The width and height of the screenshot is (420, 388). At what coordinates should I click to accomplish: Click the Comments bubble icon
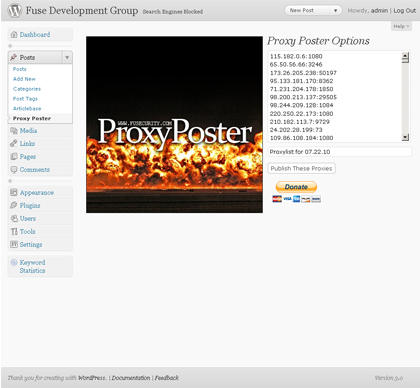point(14,169)
